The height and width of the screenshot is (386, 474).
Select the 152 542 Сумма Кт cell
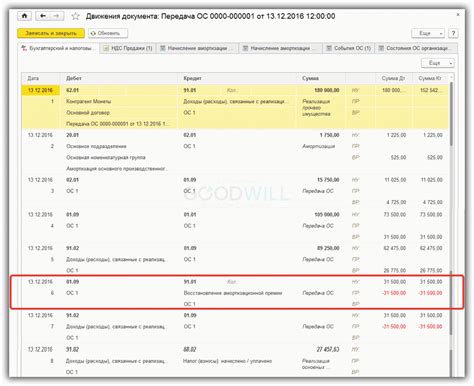[x=430, y=90]
